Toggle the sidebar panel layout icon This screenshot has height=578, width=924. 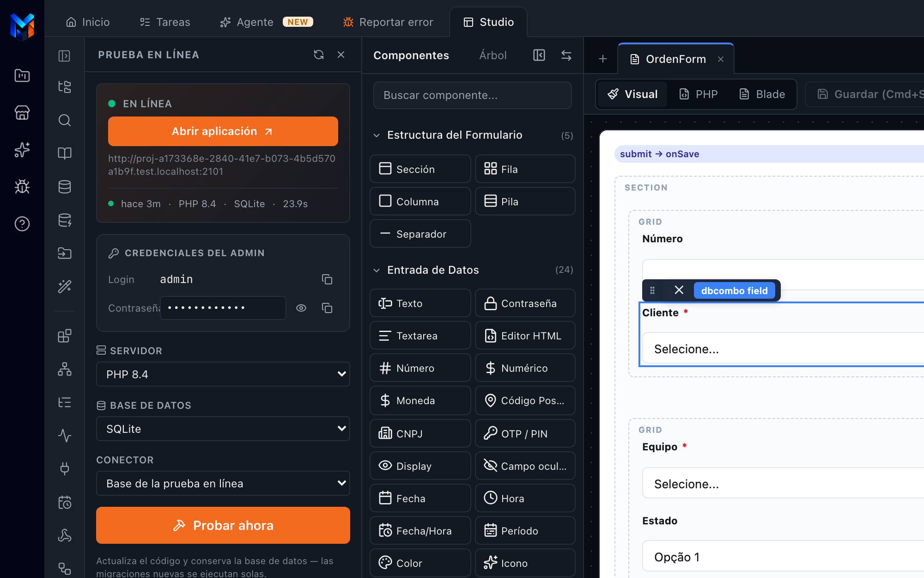[65, 56]
